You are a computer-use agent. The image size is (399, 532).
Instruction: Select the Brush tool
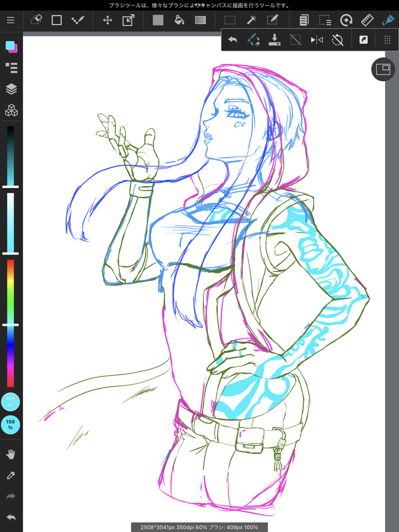pos(388,20)
